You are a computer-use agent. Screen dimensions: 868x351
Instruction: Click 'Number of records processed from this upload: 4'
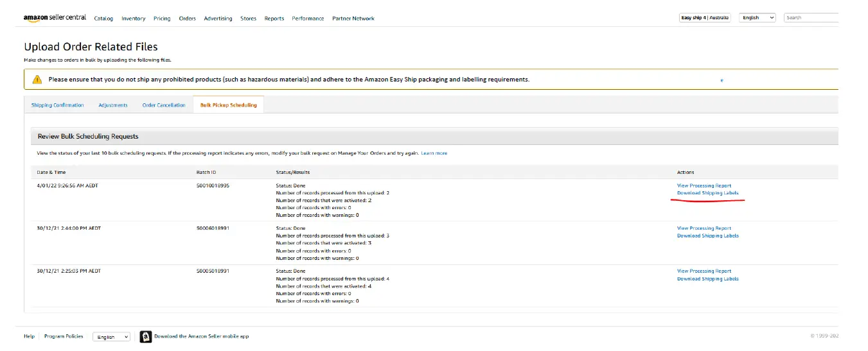pyautogui.click(x=333, y=279)
